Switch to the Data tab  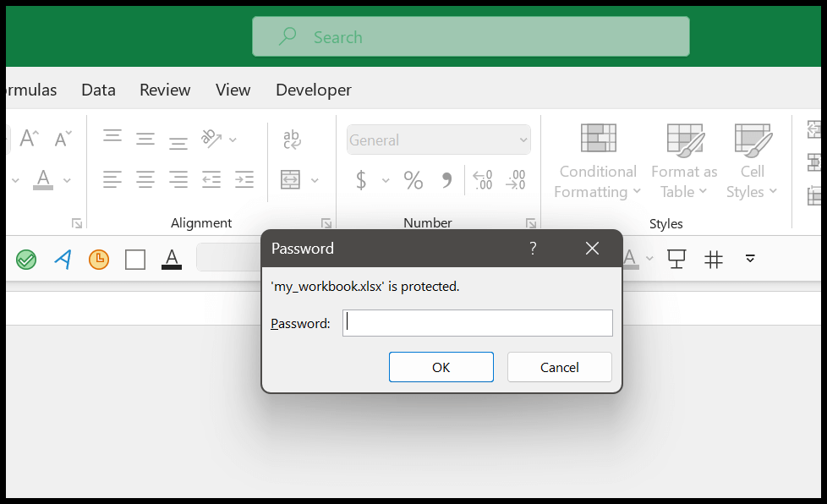pos(99,90)
